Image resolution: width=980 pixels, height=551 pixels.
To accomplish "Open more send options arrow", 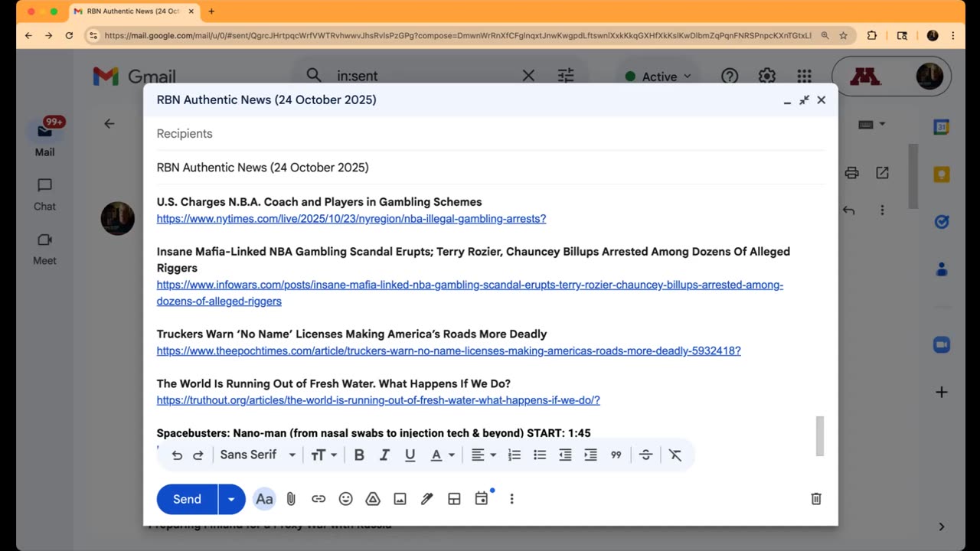I will coord(231,499).
